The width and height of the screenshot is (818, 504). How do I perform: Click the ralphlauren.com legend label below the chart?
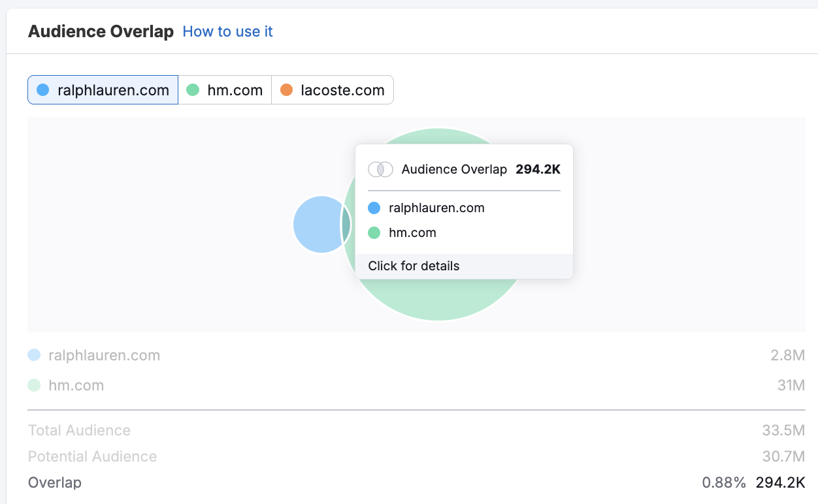[x=104, y=355]
